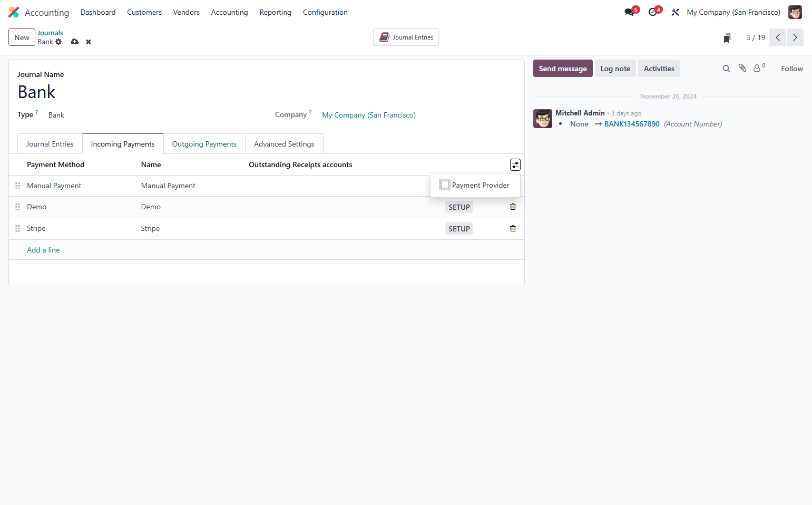The width and height of the screenshot is (812, 505).
Task: Open the Journal Entries smart button
Action: pos(406,37)
